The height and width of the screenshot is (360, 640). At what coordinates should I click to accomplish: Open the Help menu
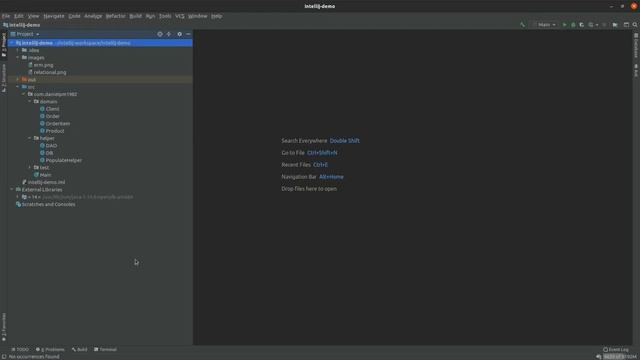click(216, 16)
